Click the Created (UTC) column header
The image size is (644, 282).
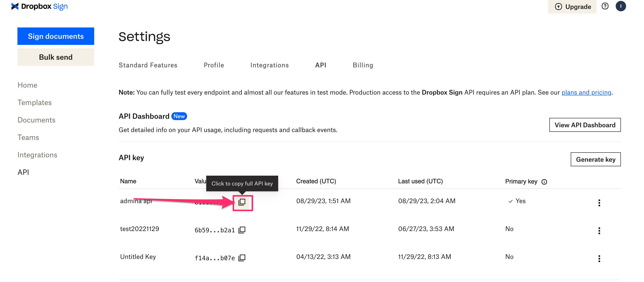pos(316,182)
